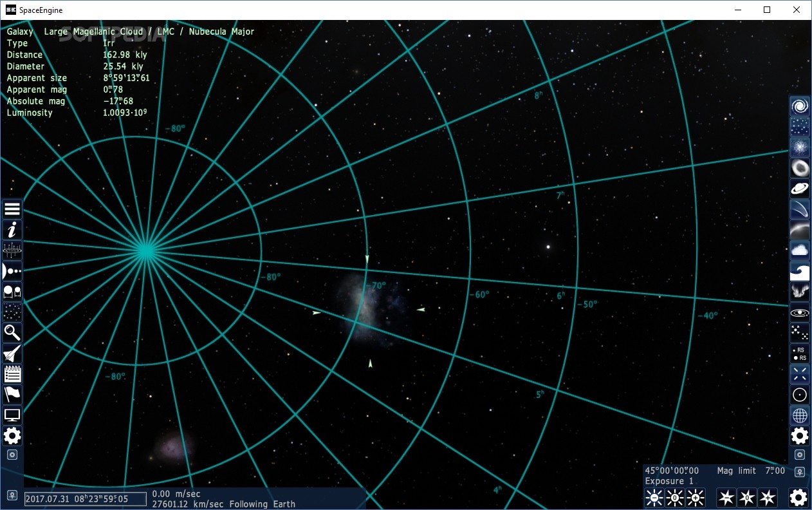812x510 pixels.
Task: Open the star browser icon
Action: point(12,292)
